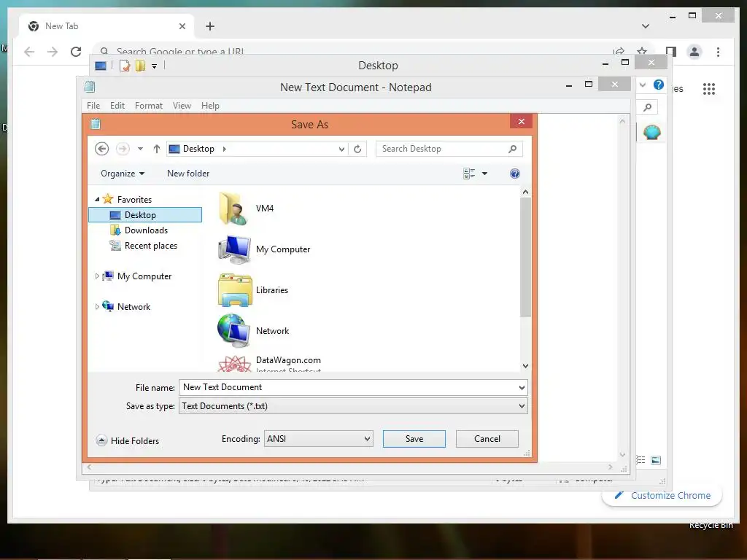
Task: Click the Cancel button
Action: [x=487, y=438]
